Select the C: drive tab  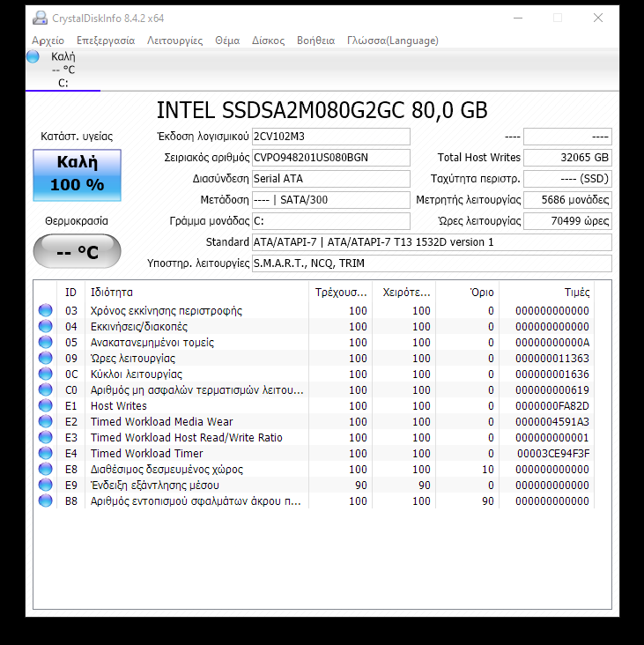(63, 70)
